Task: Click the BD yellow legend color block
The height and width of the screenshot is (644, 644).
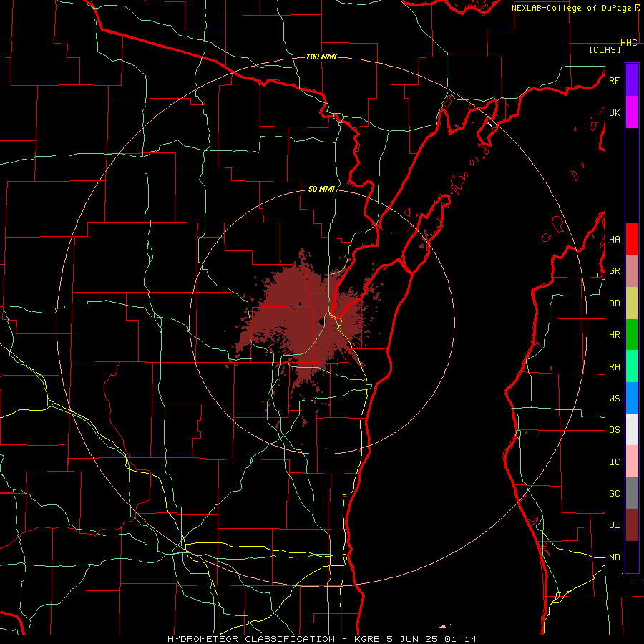Action: (x=632, y=303)
